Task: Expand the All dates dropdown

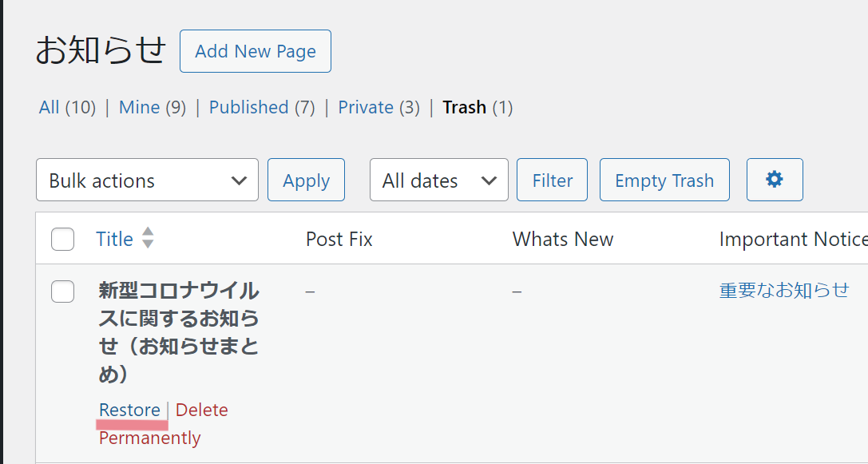Action: (439, 180)
